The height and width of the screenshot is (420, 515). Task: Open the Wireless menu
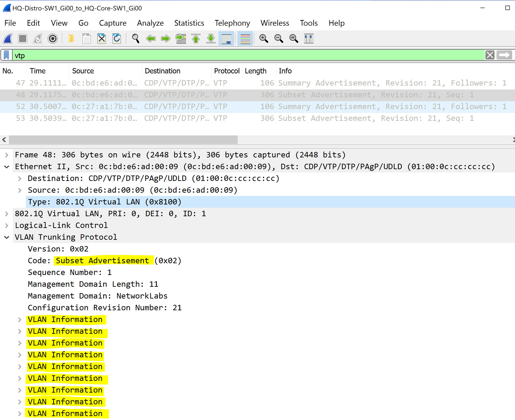point(275,23)
